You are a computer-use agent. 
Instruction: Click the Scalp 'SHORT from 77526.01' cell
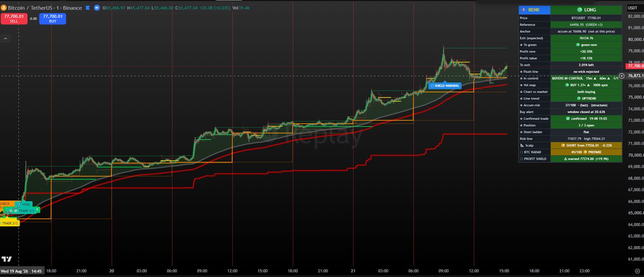click(x=586, y=145)
